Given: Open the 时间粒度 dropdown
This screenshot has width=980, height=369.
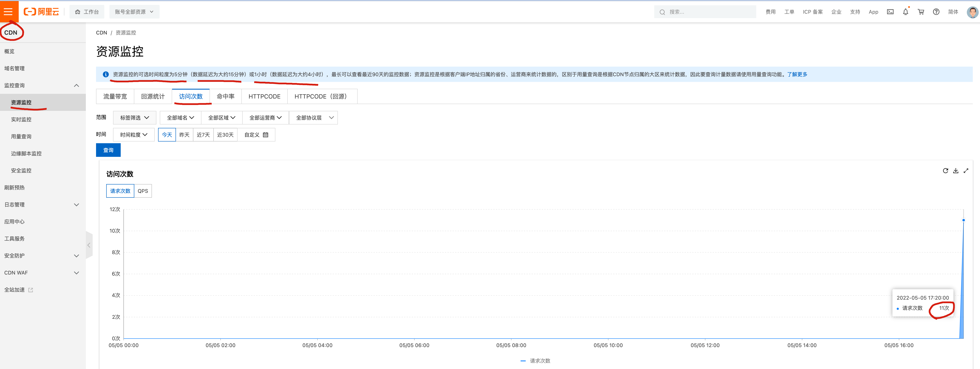Looking at the screenshot, I should [133, 135].
